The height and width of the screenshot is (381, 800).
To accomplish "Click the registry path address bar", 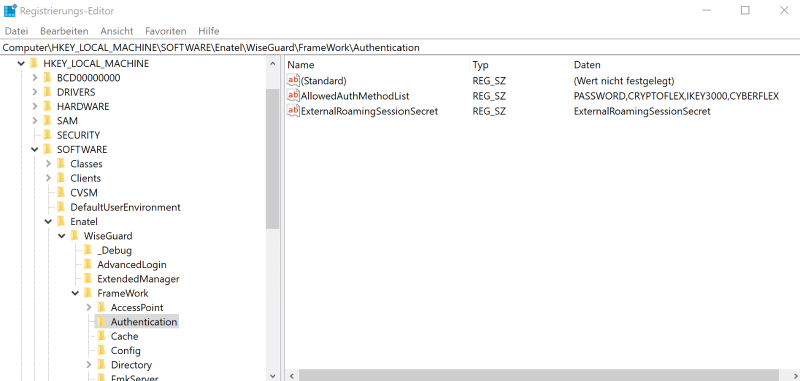I will [x=400, y=47].
